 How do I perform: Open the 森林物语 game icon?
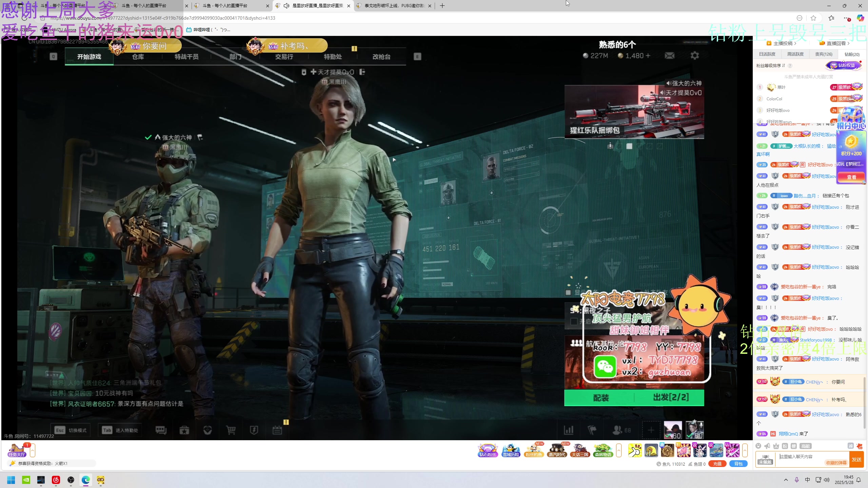603,450
